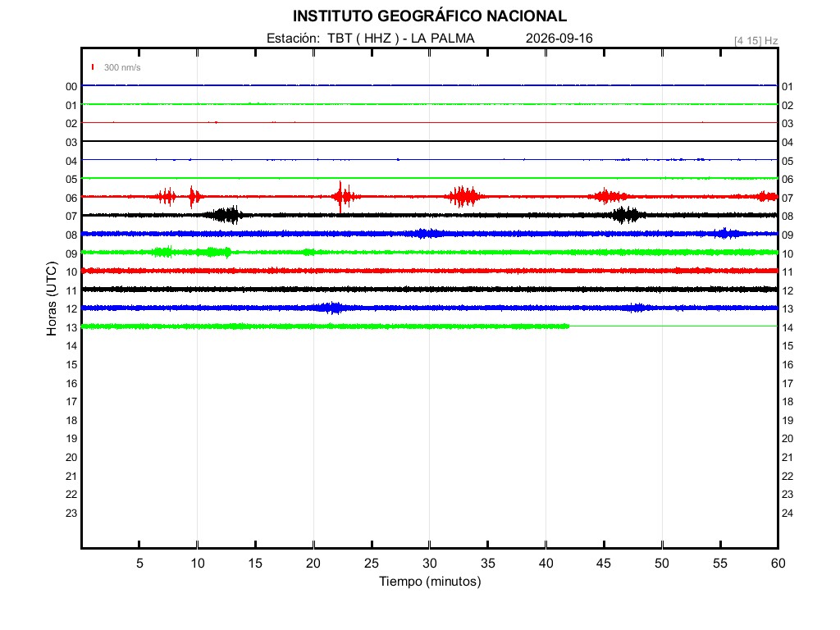
Task: Click the right axis label 24
Action: coord(787,513)
